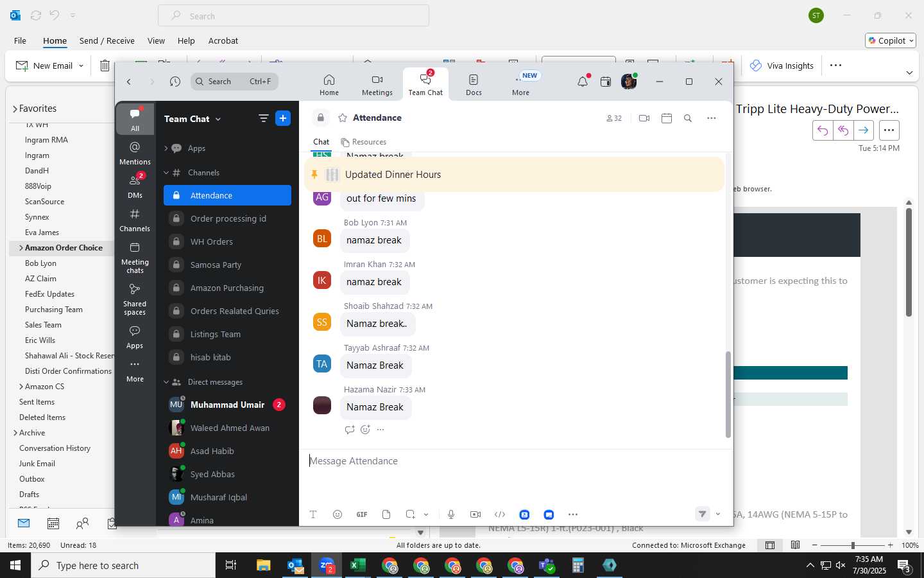Open the pinned Updated Dinner Hours message
924x578 pixels.
click(x=514, y=175)
